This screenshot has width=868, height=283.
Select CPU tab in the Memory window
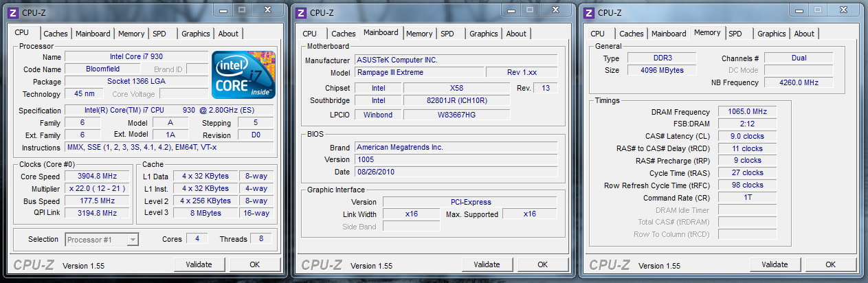click(x=598, y=34)
